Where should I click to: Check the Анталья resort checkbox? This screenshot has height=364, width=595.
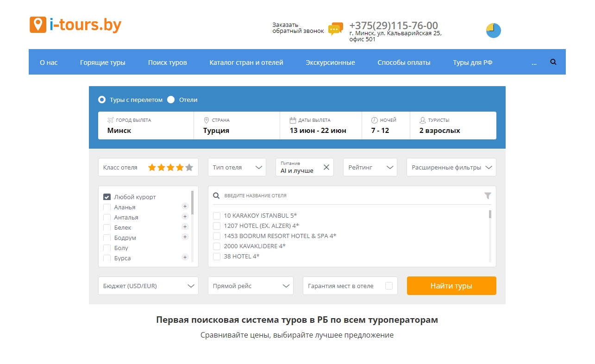point(107,217)
